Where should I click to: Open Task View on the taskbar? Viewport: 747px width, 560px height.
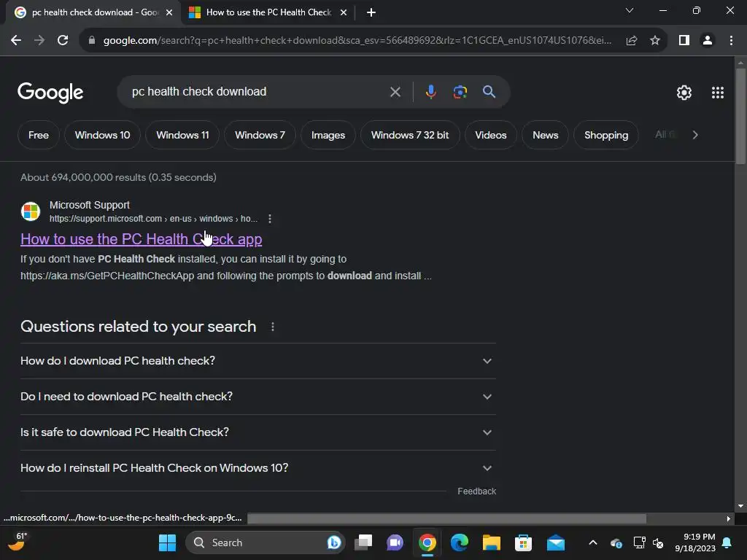point(363,542)
